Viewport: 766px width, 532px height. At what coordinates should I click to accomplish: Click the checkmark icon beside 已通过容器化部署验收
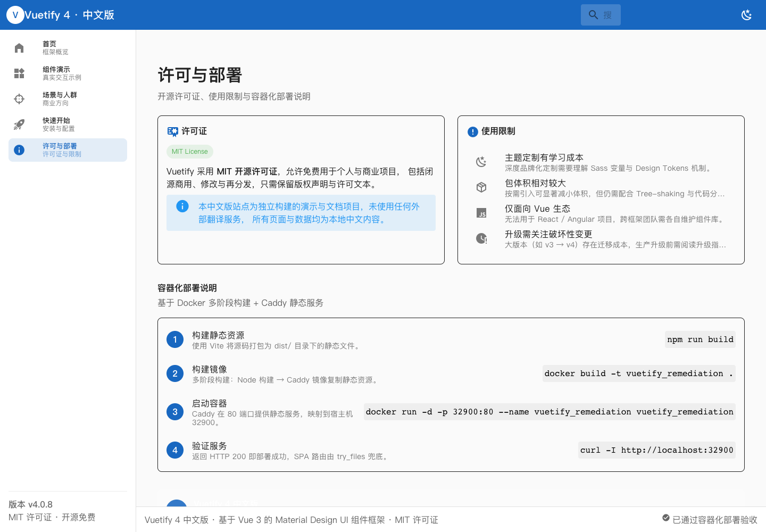pyautogui.click(x=666, y=518)
